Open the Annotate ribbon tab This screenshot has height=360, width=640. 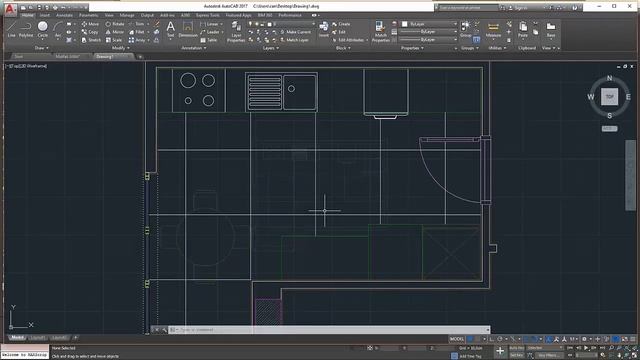point(64,15)
